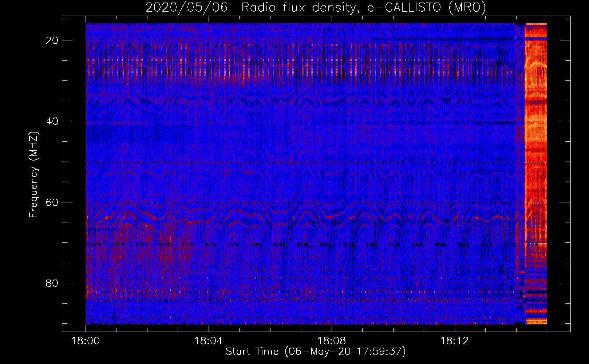The width and height of the screenshot is (589, 364).
Task: Click the '18:00' time tick label
Action: pyautogui.click(x=86, y=341)
